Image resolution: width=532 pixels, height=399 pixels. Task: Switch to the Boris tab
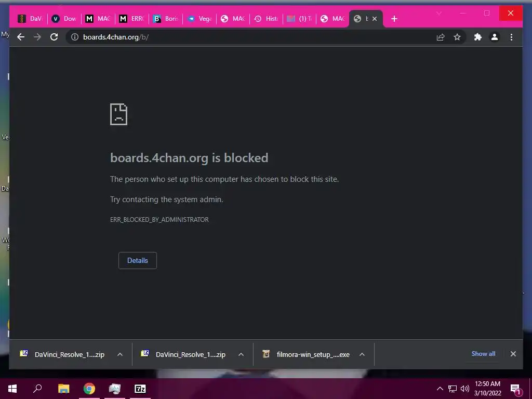[166, 19]
